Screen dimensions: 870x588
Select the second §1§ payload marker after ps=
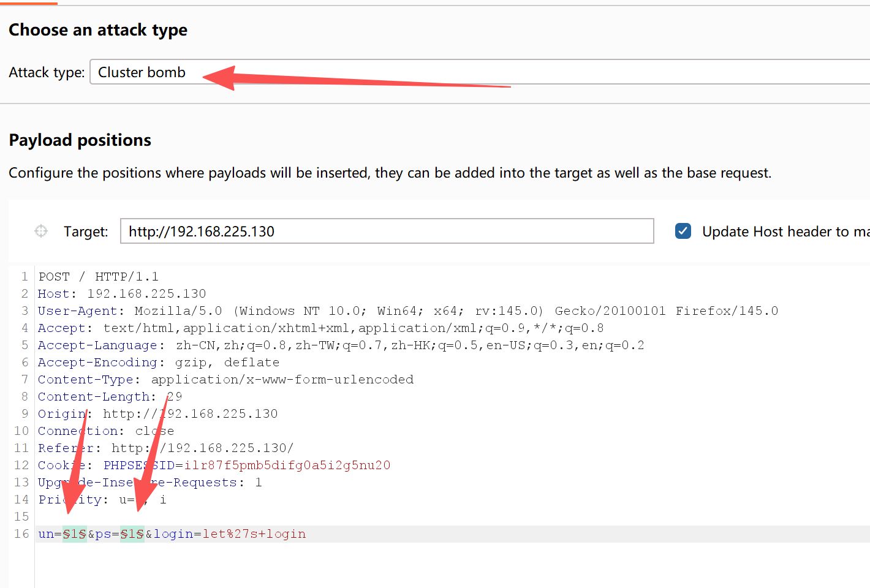[132, 534]
